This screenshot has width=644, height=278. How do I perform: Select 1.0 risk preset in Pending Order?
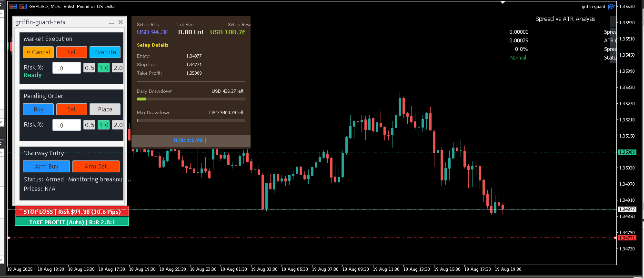point(103,125)
